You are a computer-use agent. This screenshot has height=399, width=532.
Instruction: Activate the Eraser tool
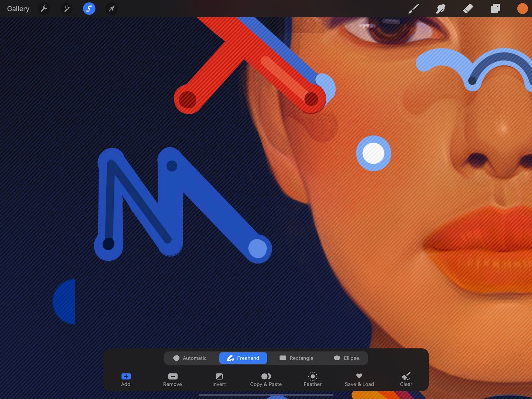[x=468, y=8]
